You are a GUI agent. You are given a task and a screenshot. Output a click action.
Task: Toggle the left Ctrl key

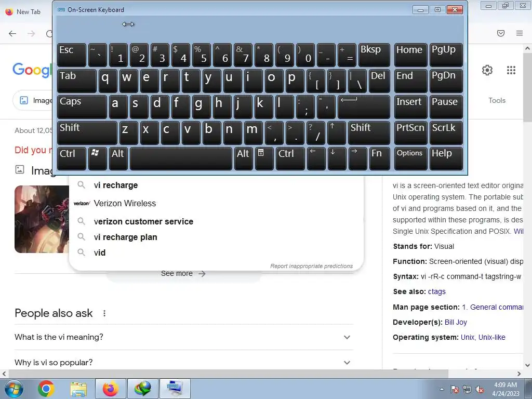coord(72,158)
